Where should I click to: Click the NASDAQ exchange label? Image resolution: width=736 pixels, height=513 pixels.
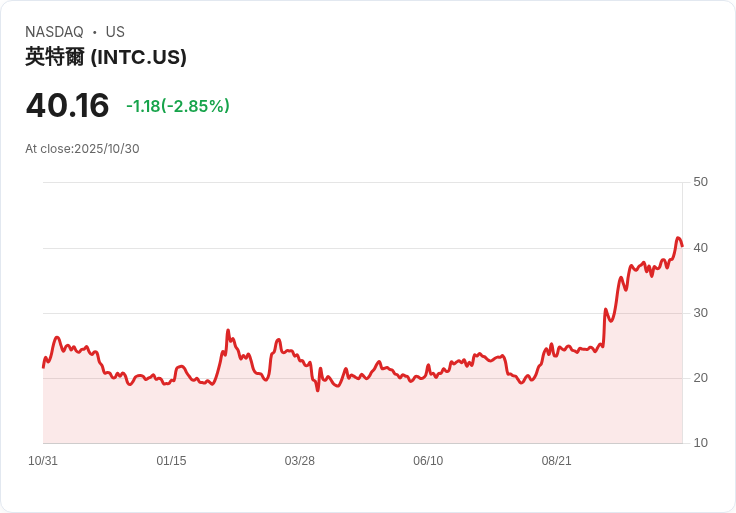(54, 32)
